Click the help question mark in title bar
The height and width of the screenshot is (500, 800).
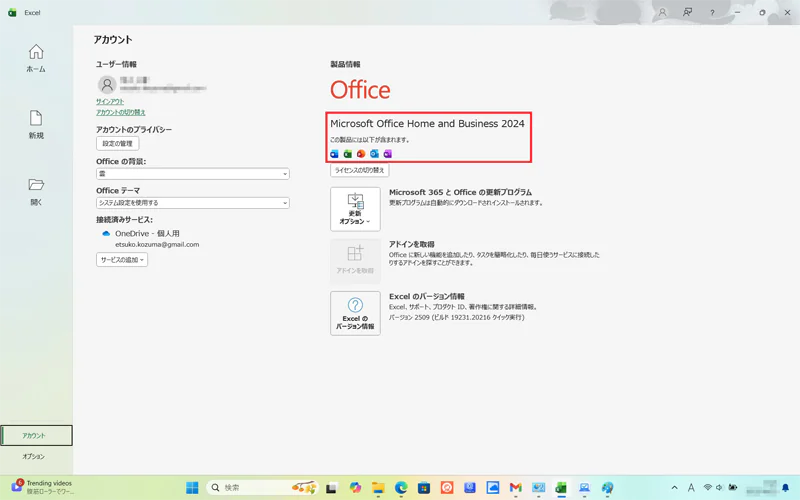coord(712,13)
